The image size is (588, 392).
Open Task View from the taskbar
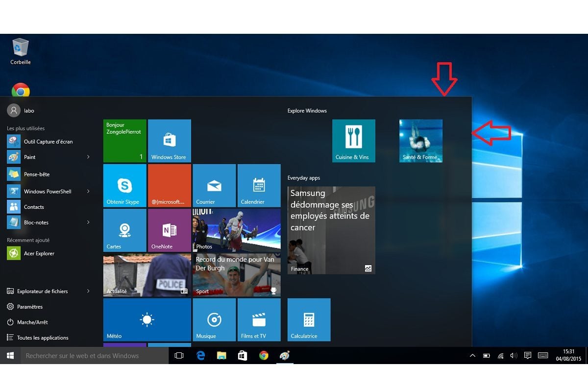(179, 356)
